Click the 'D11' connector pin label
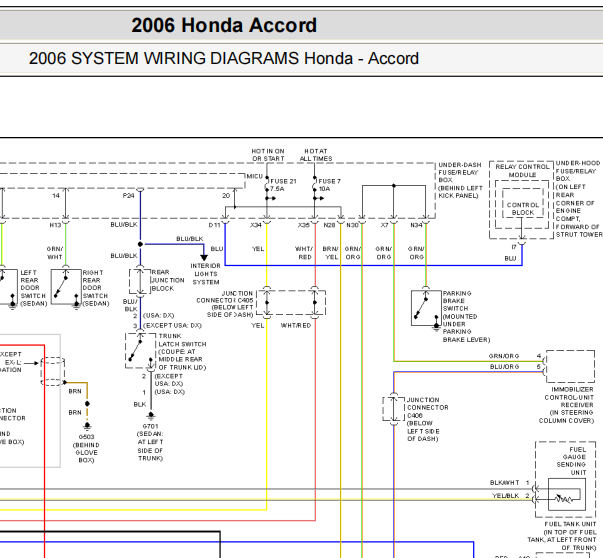The width and height of the screenshot is (603, 558). [x=214, y=225]
